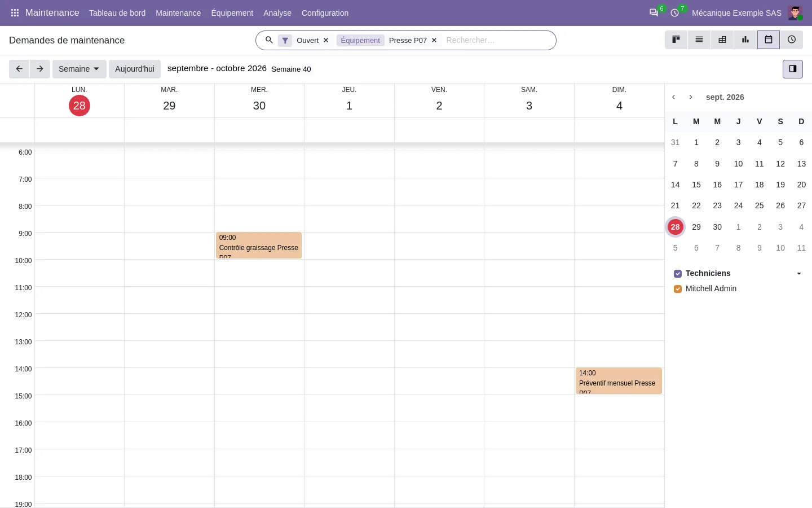Open the Semaine scale dropdown
Screen dimensions: 812x508
[79, 69]
